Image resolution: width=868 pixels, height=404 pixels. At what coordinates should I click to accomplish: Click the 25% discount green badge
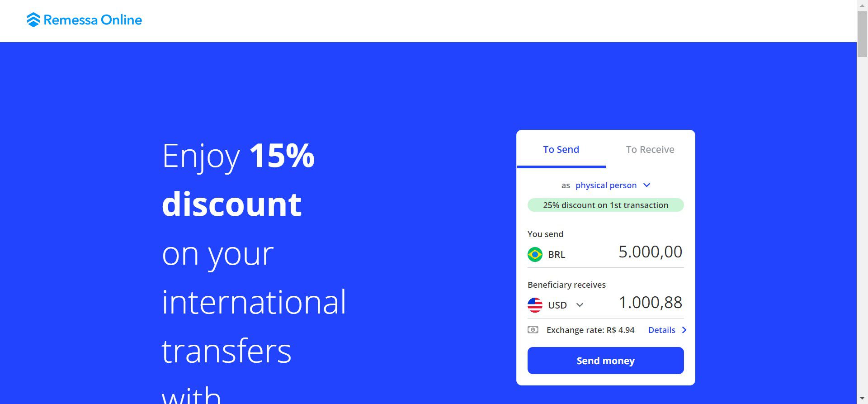pos(605,205)
